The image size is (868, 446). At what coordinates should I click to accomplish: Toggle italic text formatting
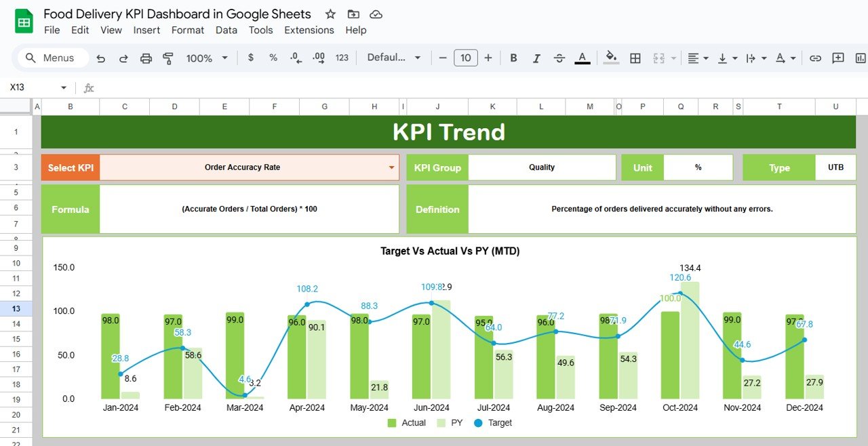pos(536,58)
